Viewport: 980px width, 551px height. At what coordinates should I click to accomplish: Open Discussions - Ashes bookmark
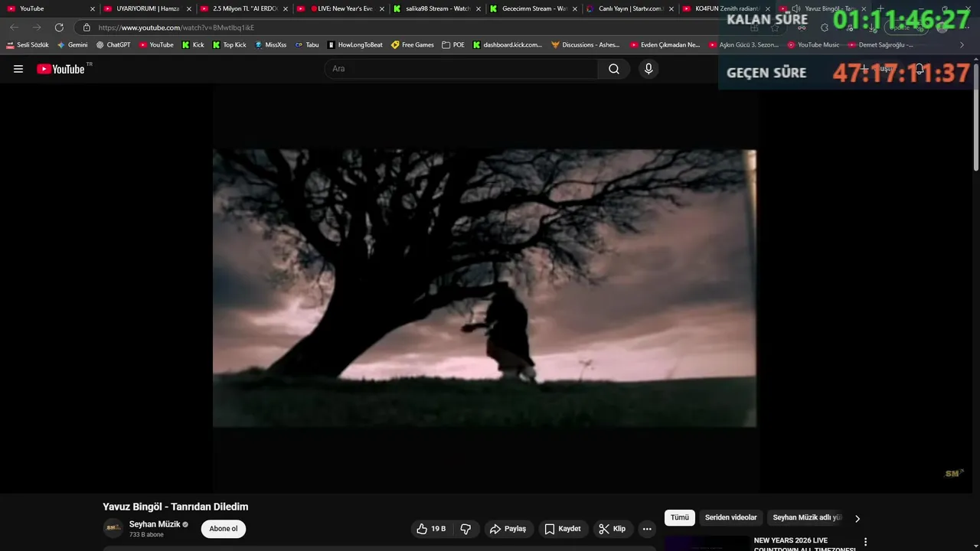586,45
